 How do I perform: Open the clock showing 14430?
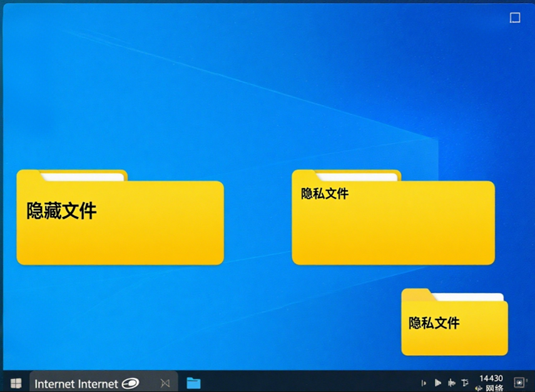[x=491, y=378]
